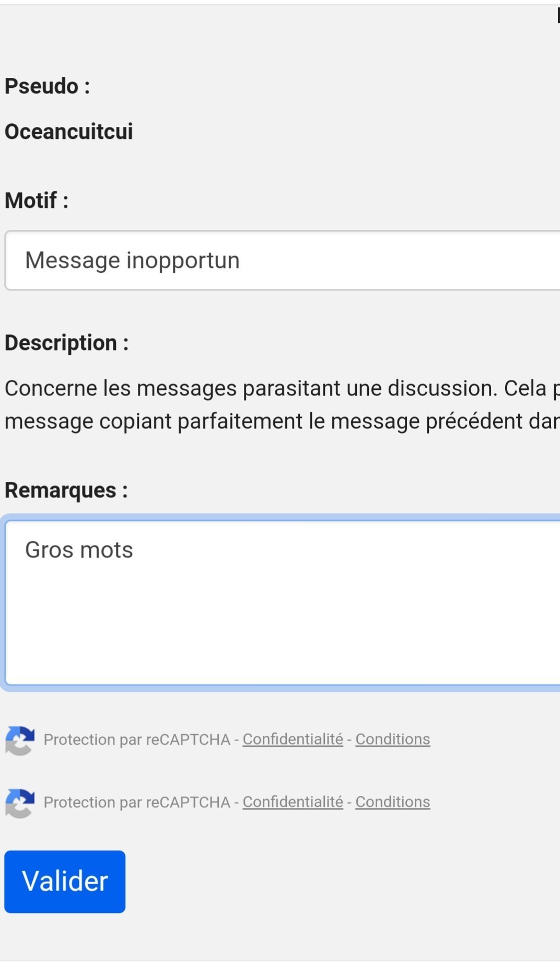Submit the report with the Valider button
The image size is (560, 962).
[65, 882]
